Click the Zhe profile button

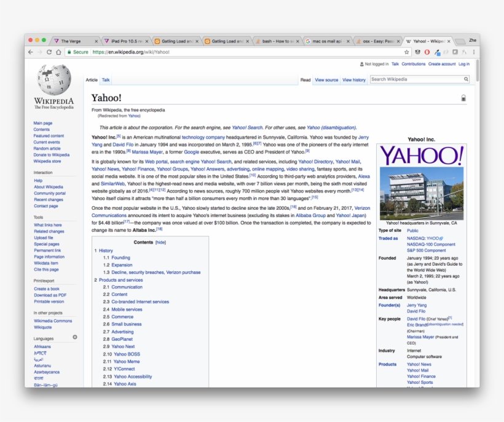[473, 40]
